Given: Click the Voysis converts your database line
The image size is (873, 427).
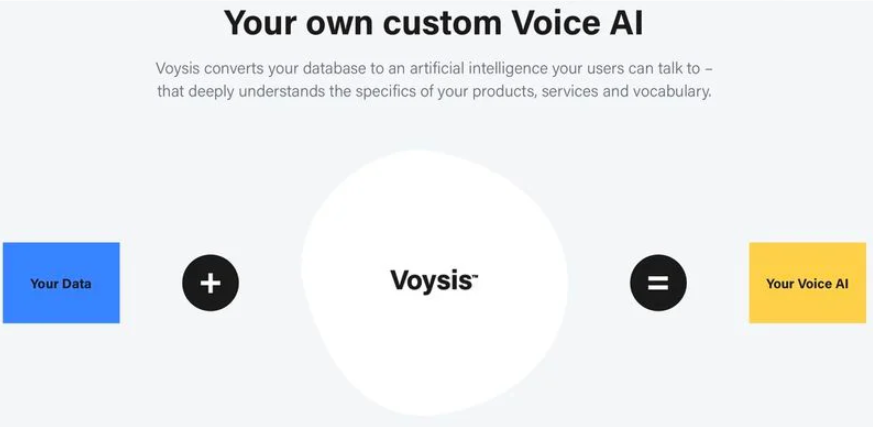Looking at the screenshot, I should pyautogui.click(x=434, y=69).
